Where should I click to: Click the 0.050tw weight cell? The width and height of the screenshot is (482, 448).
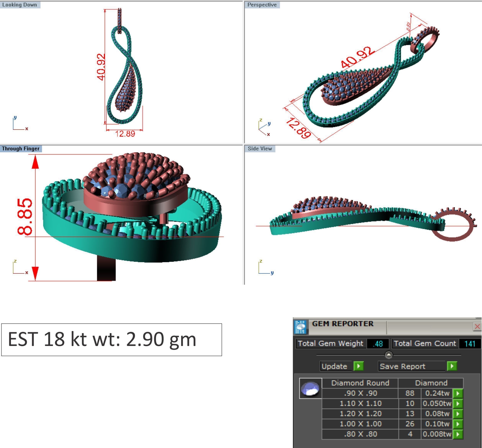point(437,403)
